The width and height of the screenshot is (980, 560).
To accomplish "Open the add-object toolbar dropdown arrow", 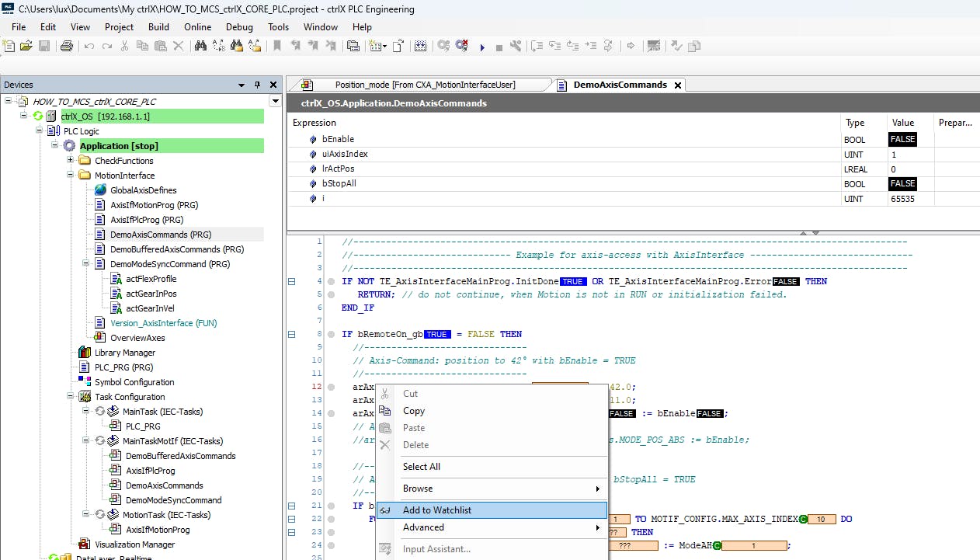I will pyautogui.click(x=384, y=47).
